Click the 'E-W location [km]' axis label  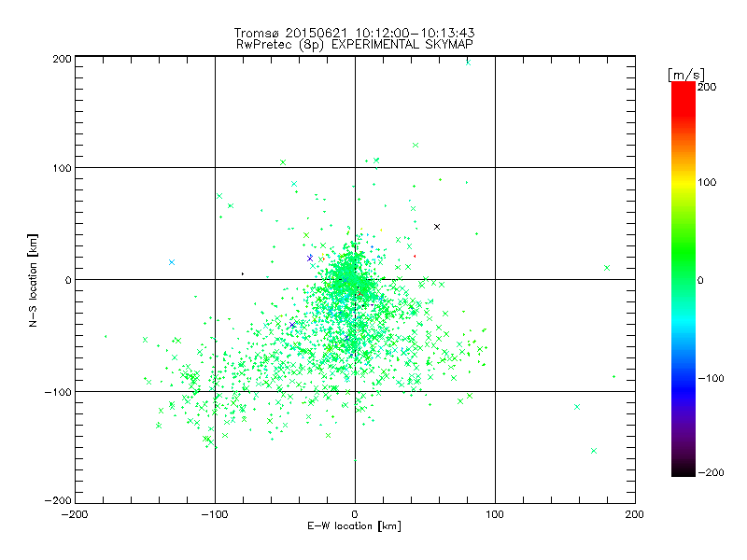[x=354, y=526]
